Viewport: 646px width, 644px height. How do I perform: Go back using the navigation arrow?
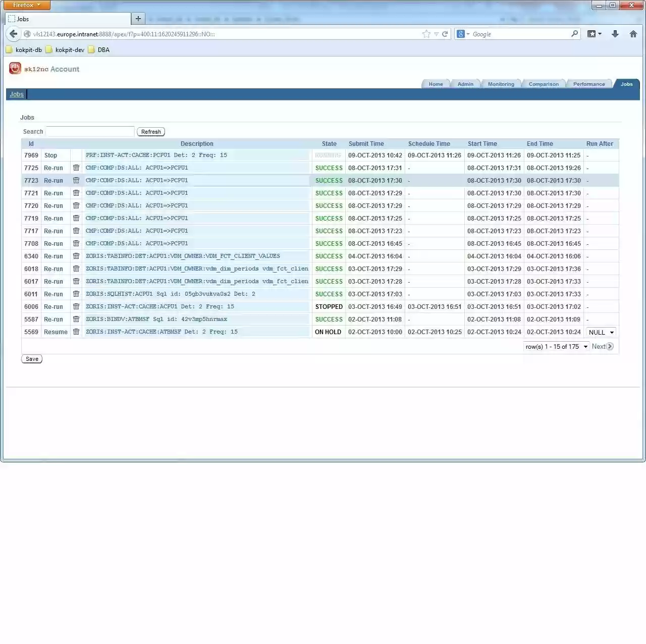pyautogui.click(x=13, y=34)
